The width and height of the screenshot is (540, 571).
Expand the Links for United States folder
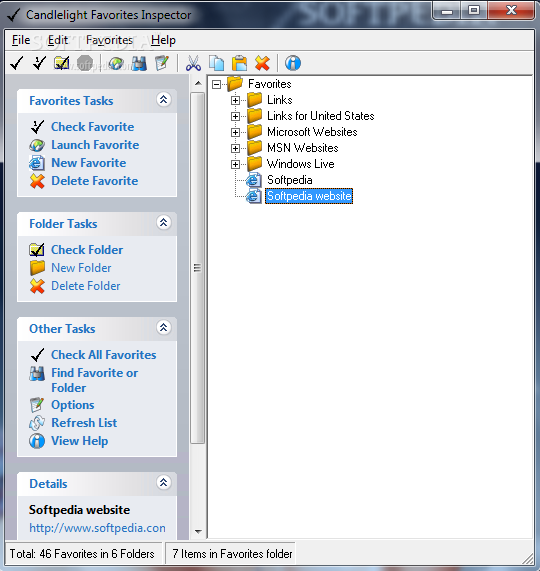click(236, 116)
